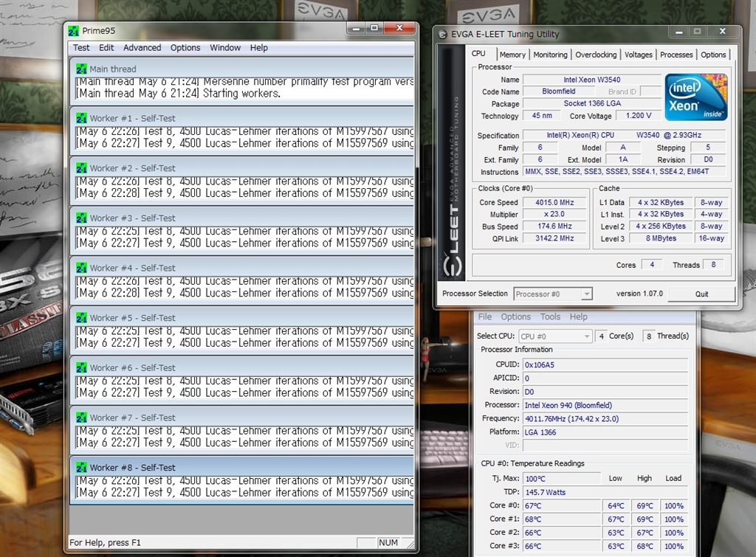Click the Code Name value Bloomfield
756x557 pixels.
[558, 91]
